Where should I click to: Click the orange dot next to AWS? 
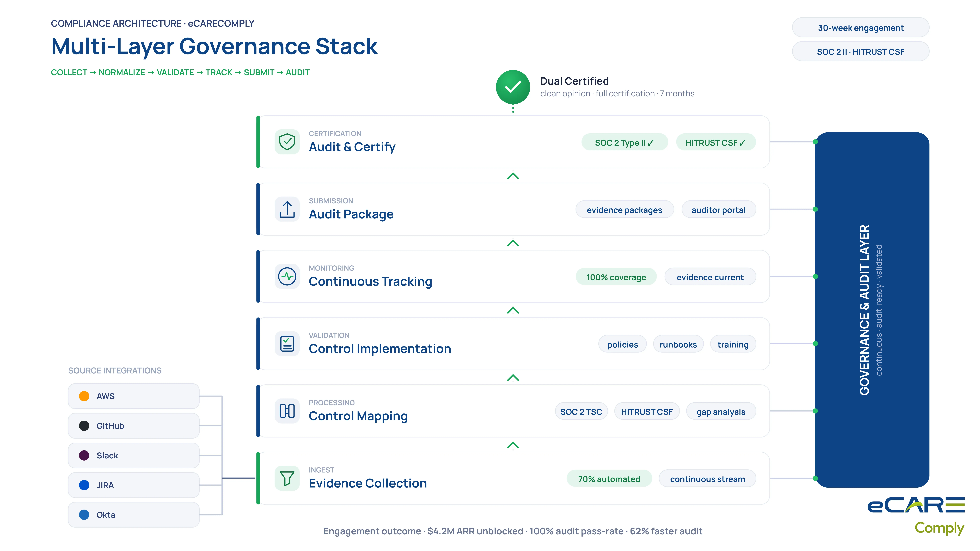point(84,396)
